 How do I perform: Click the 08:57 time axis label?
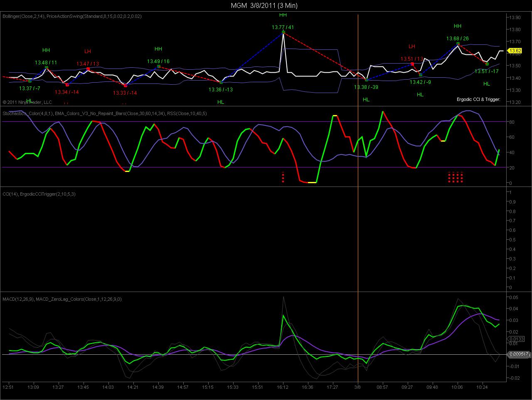click(x=382, y=387)
